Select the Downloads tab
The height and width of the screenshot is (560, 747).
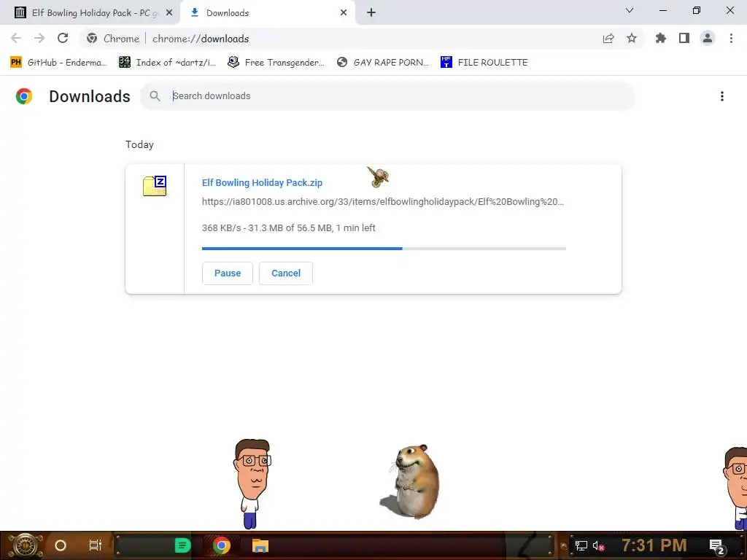267,13
